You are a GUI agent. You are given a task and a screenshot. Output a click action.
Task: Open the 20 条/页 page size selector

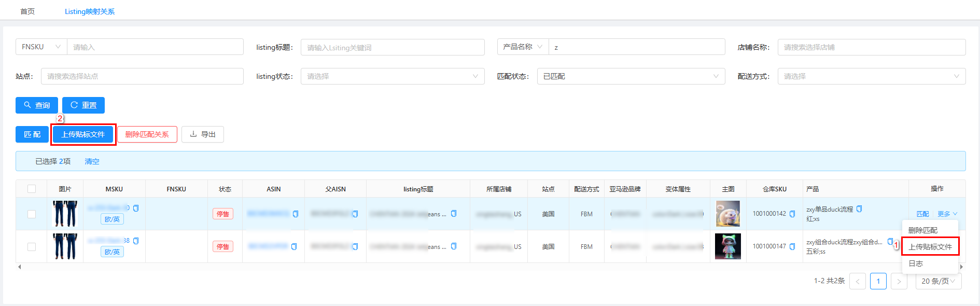click(938, 281)
